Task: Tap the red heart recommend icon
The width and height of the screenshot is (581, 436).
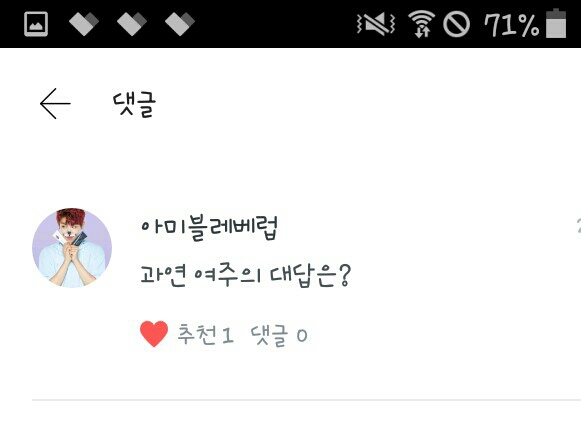Action: pyautogui.click(x=154, y=334)
